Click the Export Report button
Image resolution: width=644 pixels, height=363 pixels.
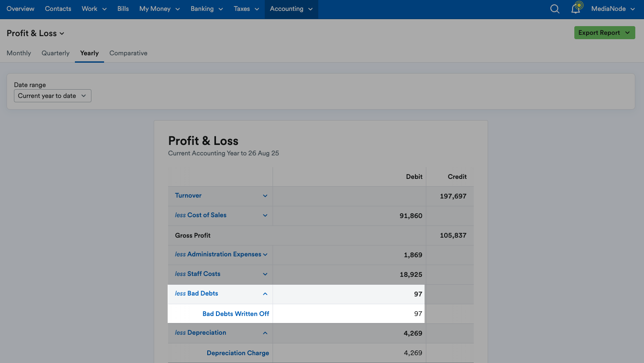tap(604, 33)
